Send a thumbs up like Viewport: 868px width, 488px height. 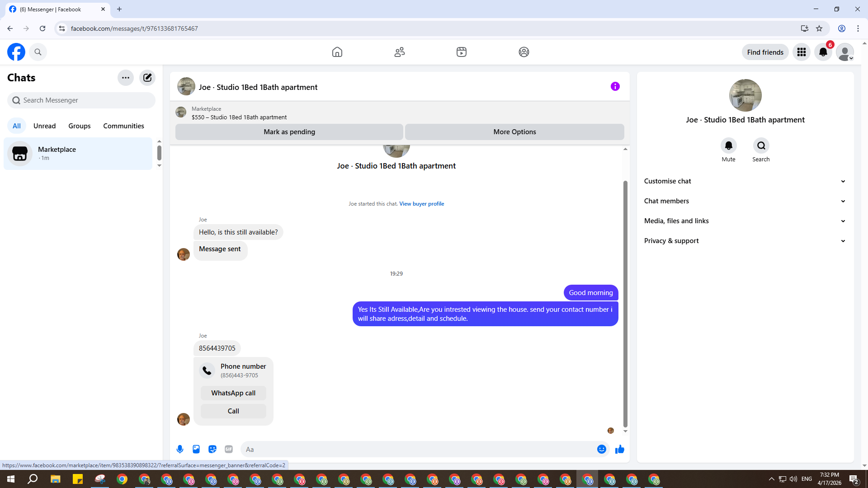[x=620, y=449]
